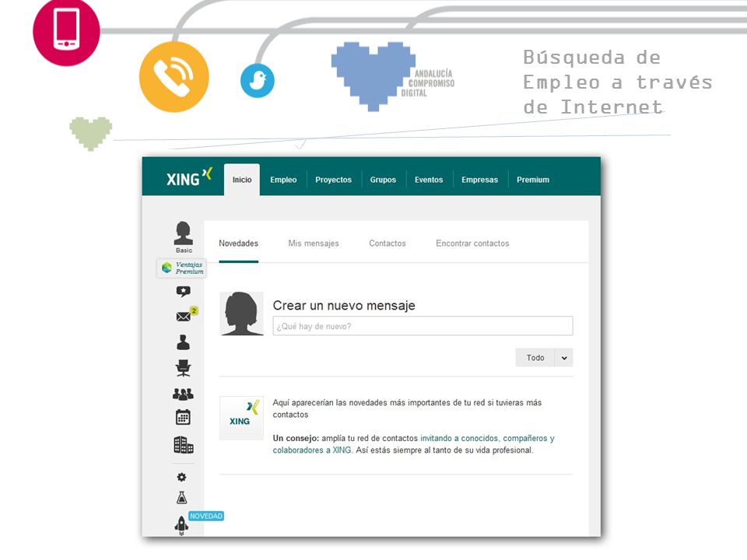
Task: Open the labs flask icon in sidebar
Action: (x=181, y=498)
